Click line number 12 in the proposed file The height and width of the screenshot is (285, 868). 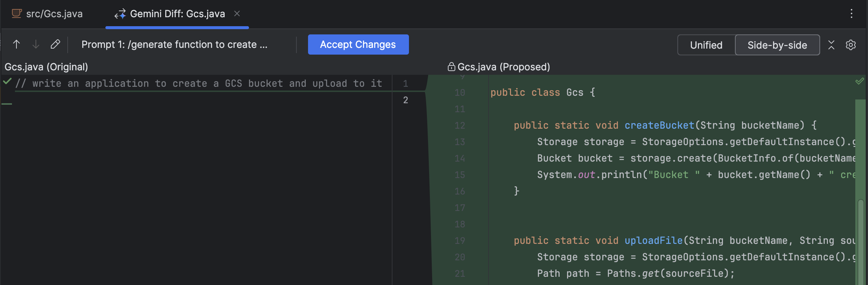tap(459, 125)
